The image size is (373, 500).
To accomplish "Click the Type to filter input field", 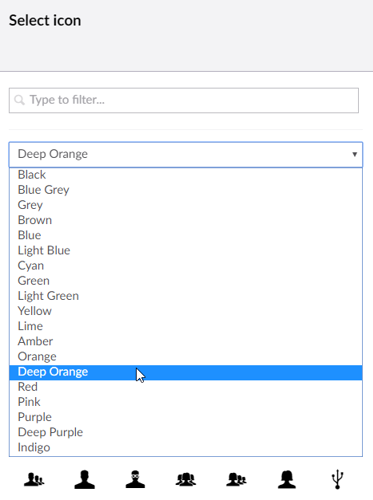I will point(184,100).
